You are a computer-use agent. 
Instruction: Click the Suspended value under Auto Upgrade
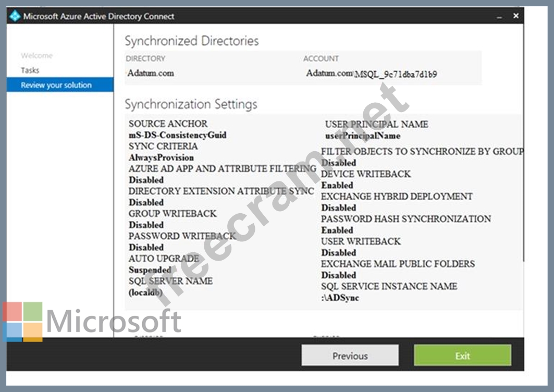150,270
